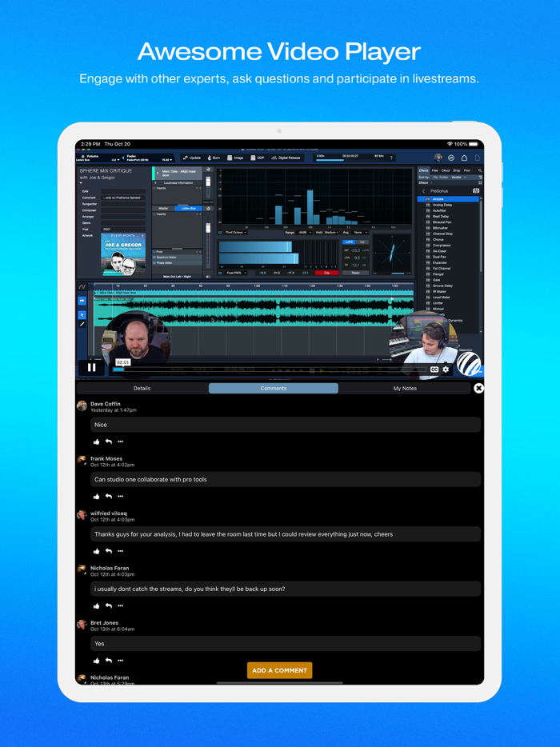Open Bret Jones's profile avatar
560x747 pixels.
point(82,625)
